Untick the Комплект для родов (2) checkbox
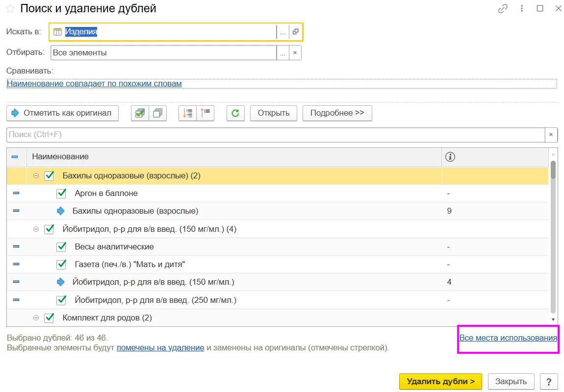 pos(49,318)
